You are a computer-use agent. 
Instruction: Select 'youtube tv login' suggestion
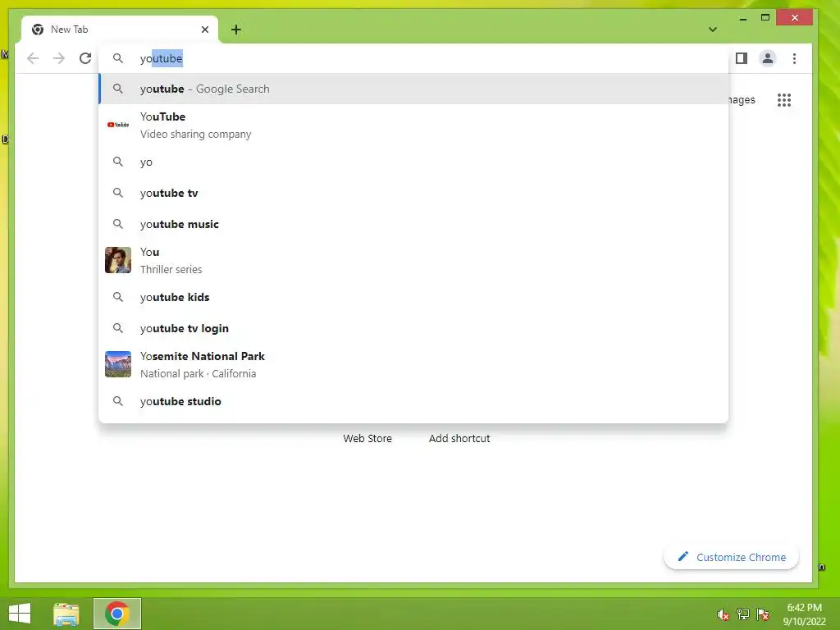[x=413, y=328]
